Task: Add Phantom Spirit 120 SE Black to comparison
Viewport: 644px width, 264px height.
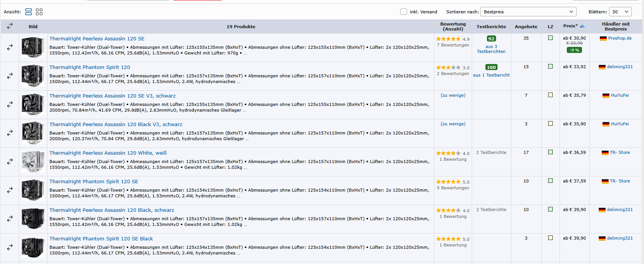Action: click(x=10, y=247)
